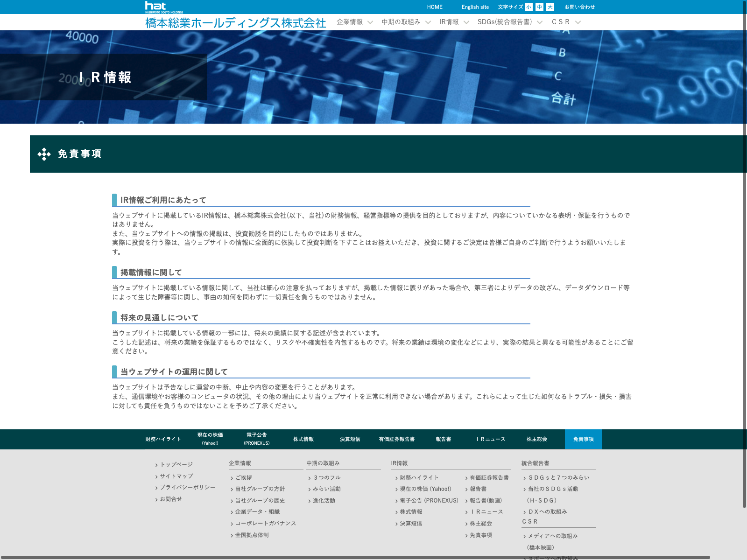Click the decorative icon beside 免責事項 heading
747x560 pixels.
(44, 154)
